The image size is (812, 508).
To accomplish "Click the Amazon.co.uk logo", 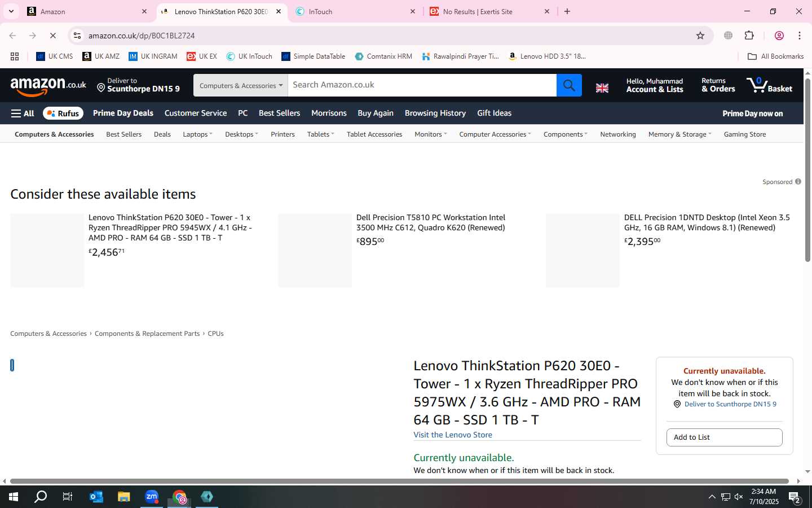I will [48, 86].
